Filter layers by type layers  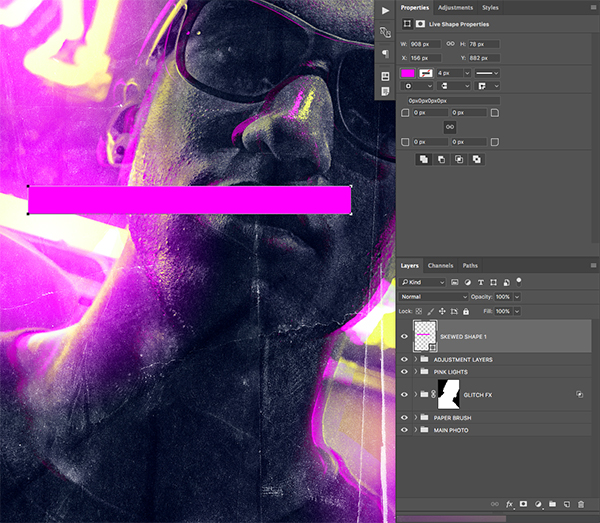click(x=481, y=282)
